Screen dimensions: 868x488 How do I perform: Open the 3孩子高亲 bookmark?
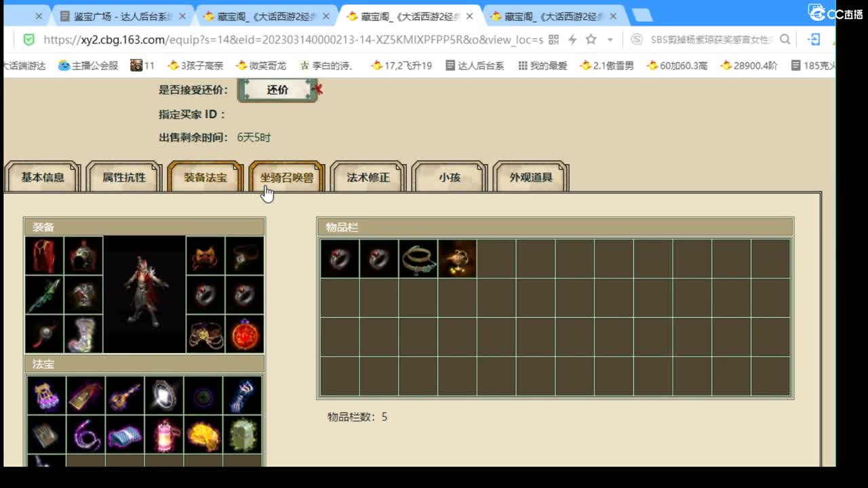(195, 66)
